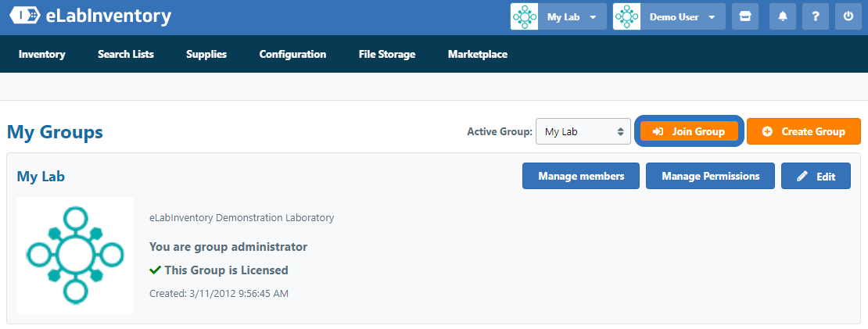Click the power logout icon

848,17
